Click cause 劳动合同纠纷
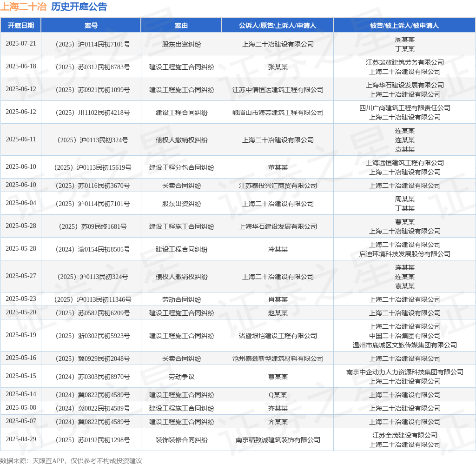 [182, 299]
